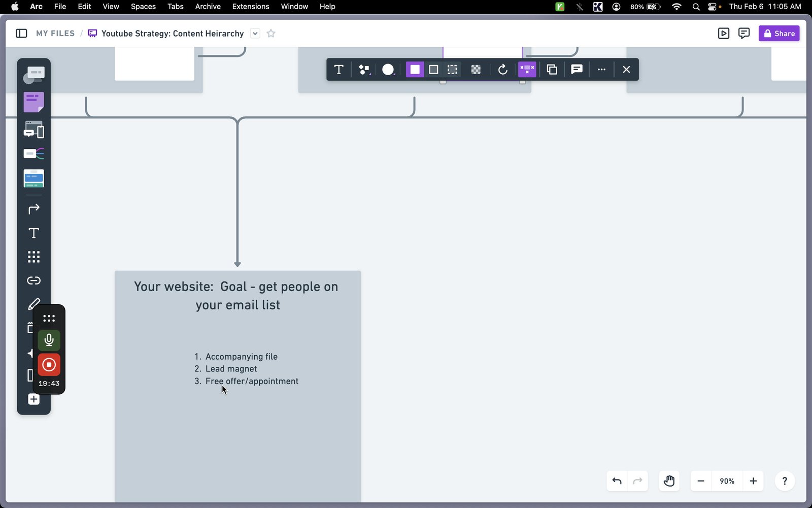The height and width of the screenshot is (508, 812).
Task: Select the transparent checkered fill style
Action: pos(476,70)
